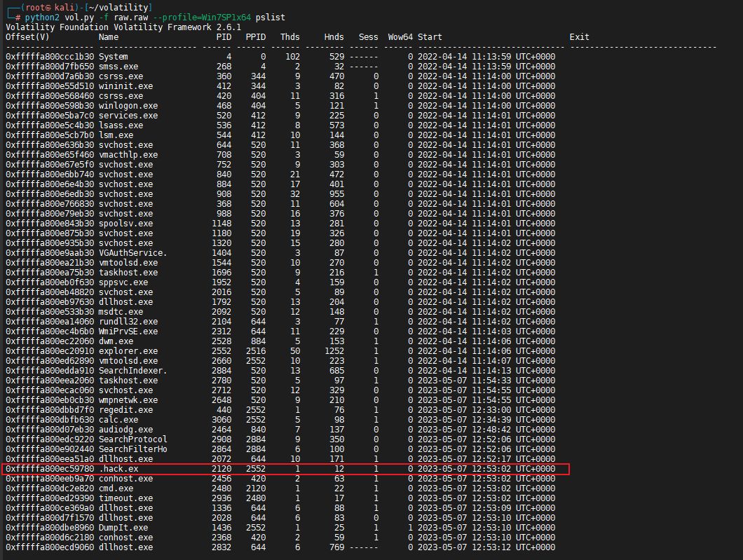
Task: Click 'vol.py' in the command line
Action: pyautogui.click(x=79, y=18)
